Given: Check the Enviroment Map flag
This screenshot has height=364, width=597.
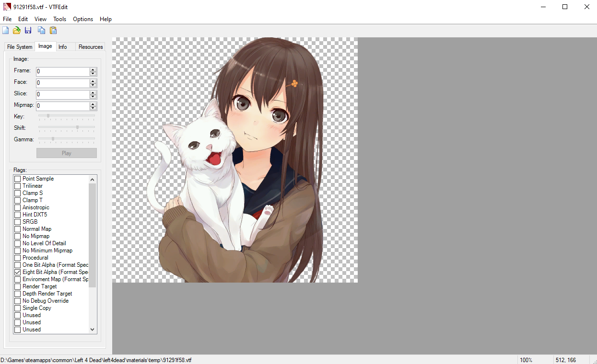Looking at the screenshot, I should (17, 279).
